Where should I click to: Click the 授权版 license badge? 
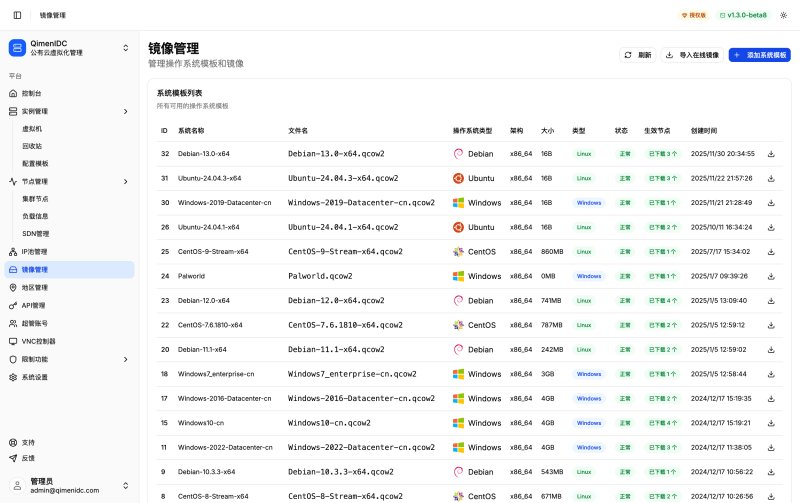[694, 15]
